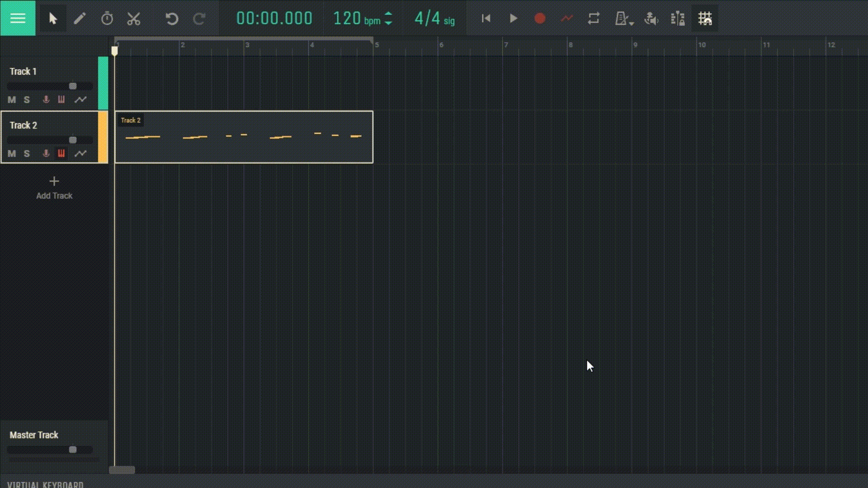Viewport: 868px width, 488px height.
Task: Toggle snap to grid in the toolbar
Action: click(x=705, y=19)
